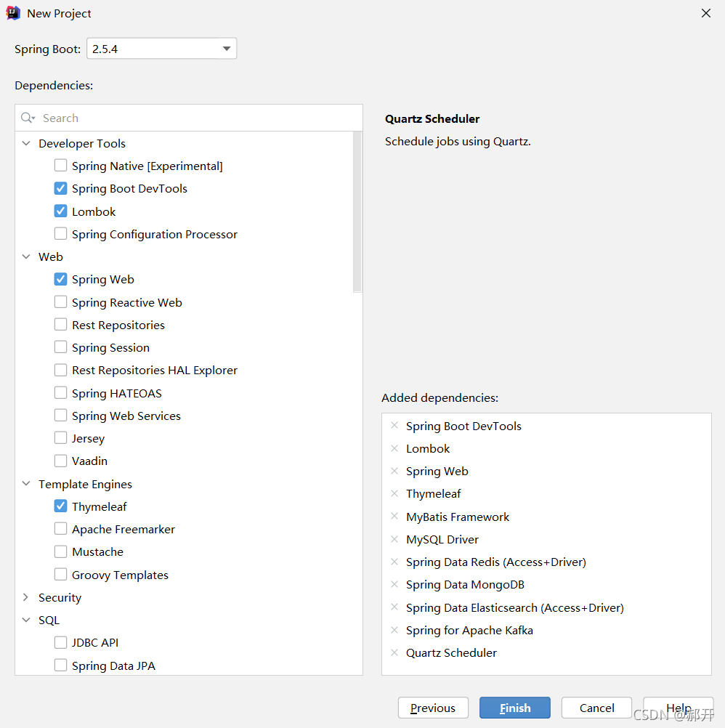Remove Thymeleaf from added dependencies list
Viewport: 725px width, 728px height.
pos(394,493)
